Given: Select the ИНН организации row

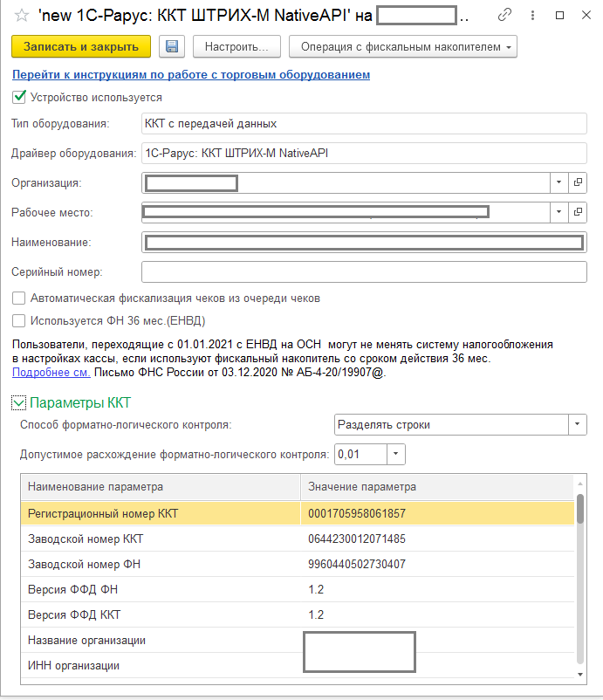Looking at the screenshot, I should point(298,666).
